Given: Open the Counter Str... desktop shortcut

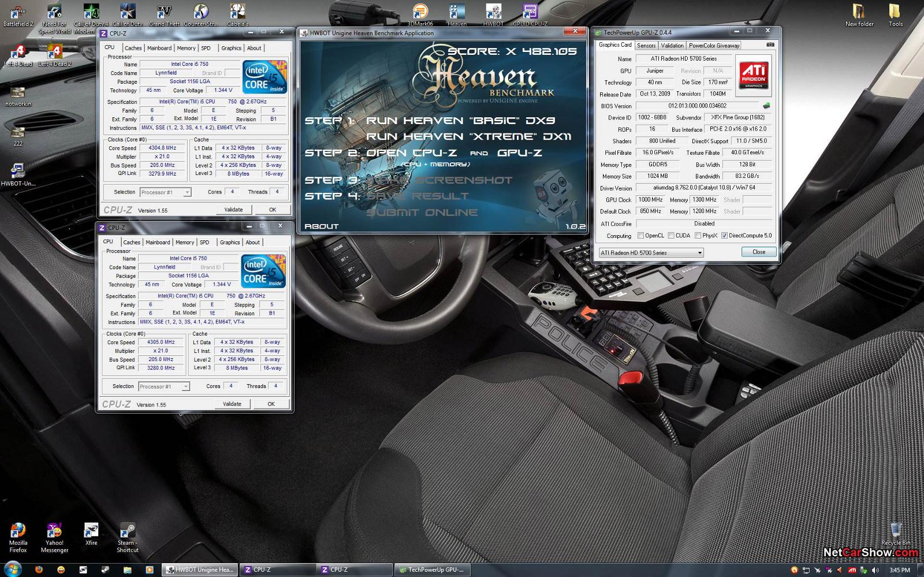Looking at the screenshot, I should click(201, 14).
